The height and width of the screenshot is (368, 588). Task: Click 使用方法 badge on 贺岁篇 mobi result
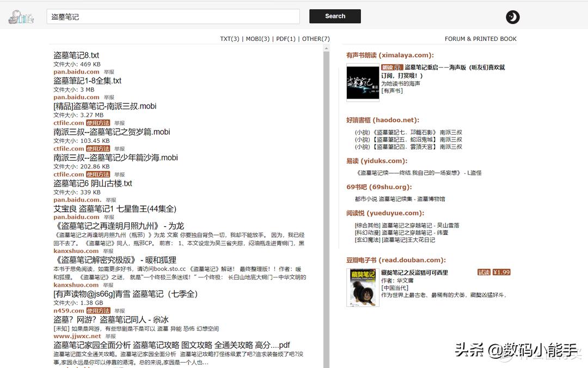click(x=97, y=148)
